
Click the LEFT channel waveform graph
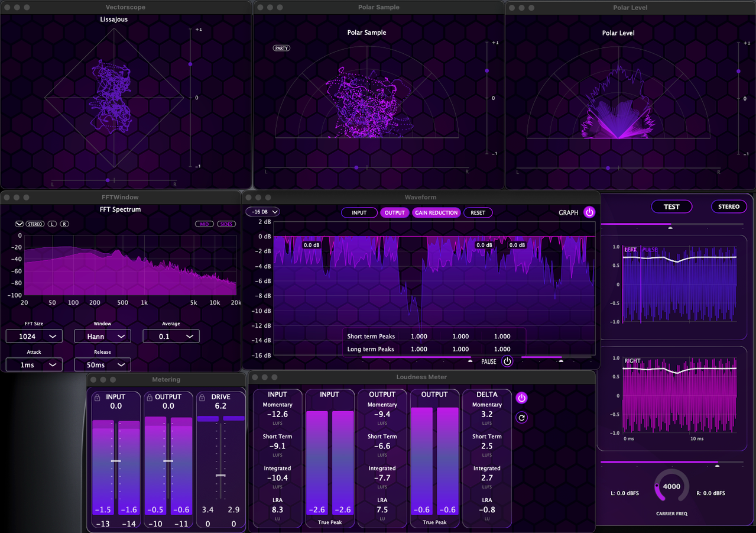(679, 284)
